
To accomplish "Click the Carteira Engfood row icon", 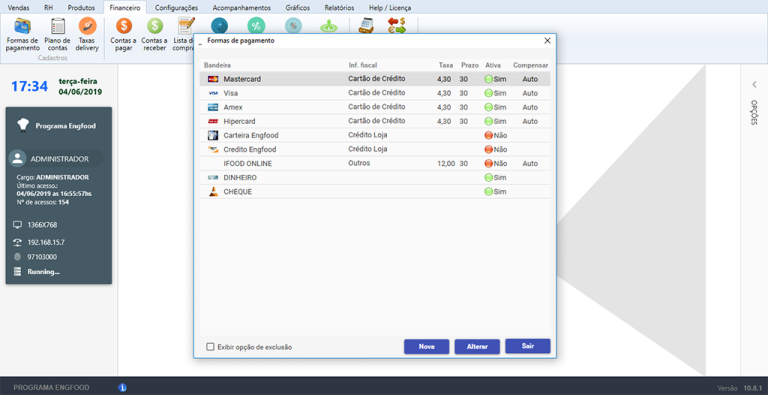I will 213,135.
